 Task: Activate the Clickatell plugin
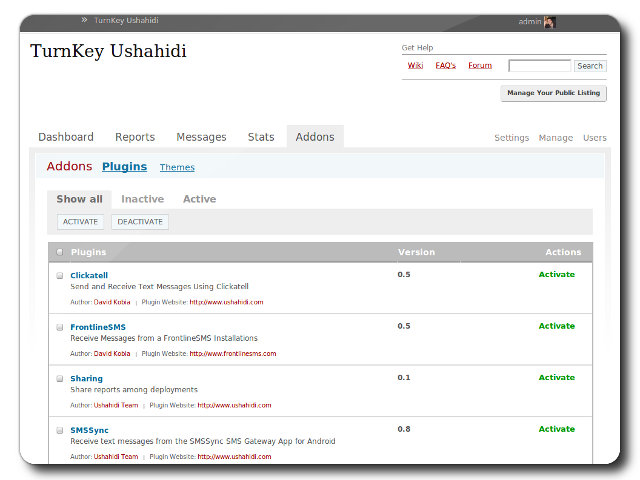tap(557, 274)
